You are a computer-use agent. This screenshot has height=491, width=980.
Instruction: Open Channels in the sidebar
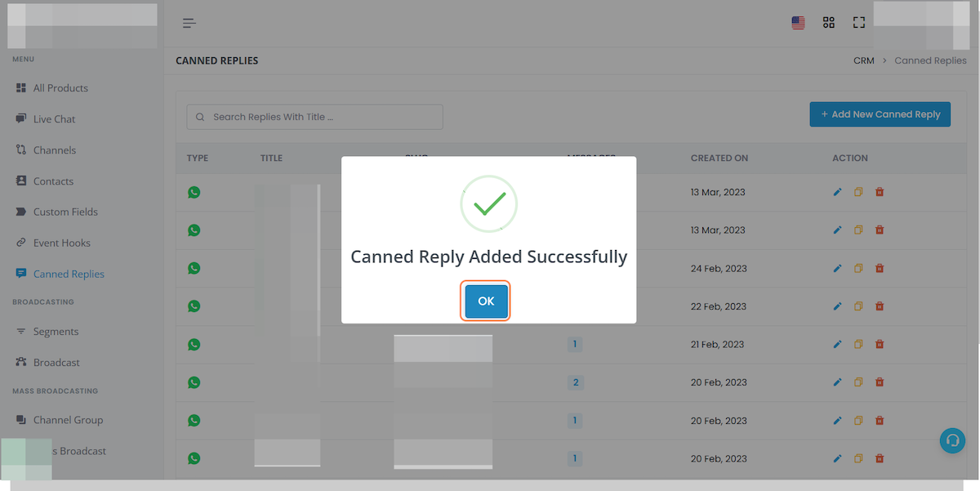[x=55, y=150]
